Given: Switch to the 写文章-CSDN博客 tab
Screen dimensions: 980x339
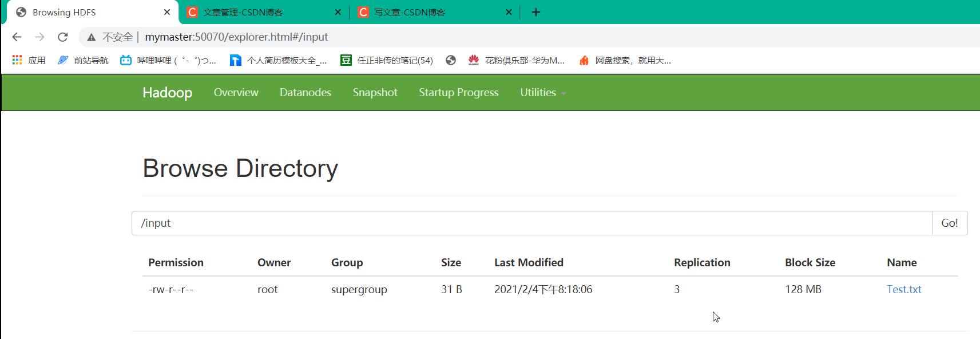Looking at the screenshot, I should click(435, 12).
